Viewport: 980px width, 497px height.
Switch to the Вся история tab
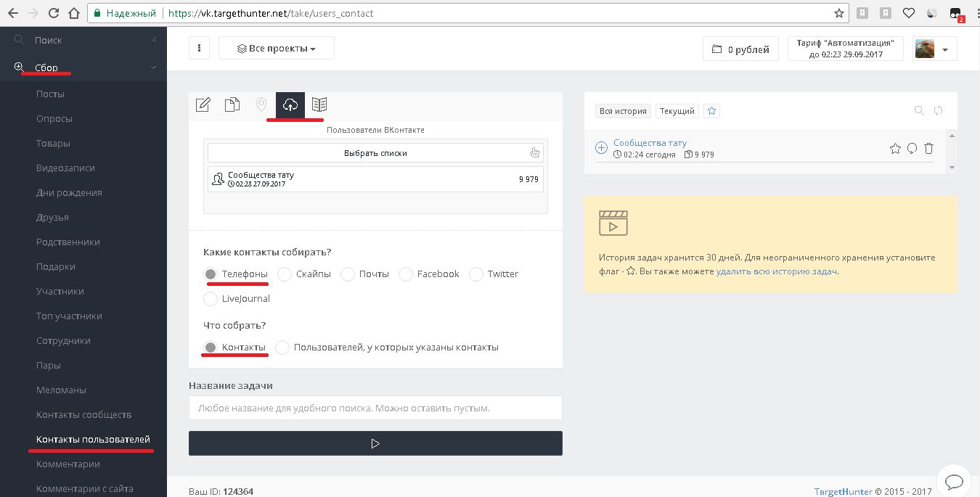point(622,111)
